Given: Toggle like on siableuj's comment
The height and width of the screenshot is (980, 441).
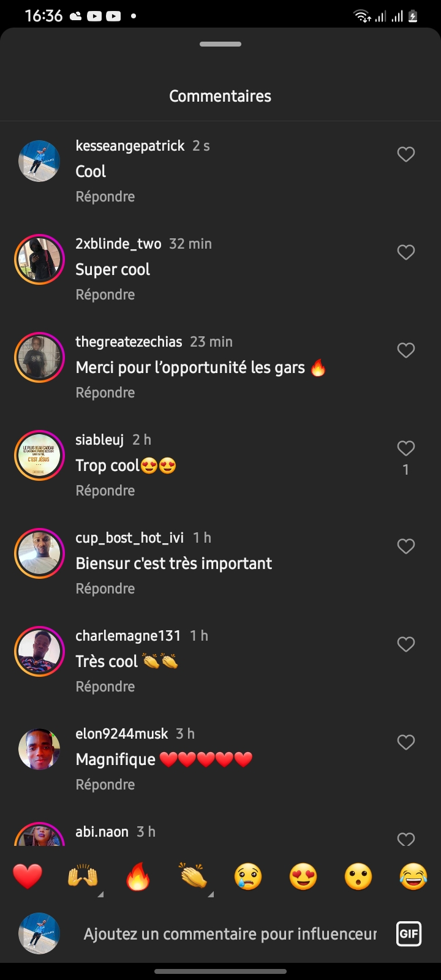Looking at the screenshot, I should pyautogui.click(x=406, y=448).
